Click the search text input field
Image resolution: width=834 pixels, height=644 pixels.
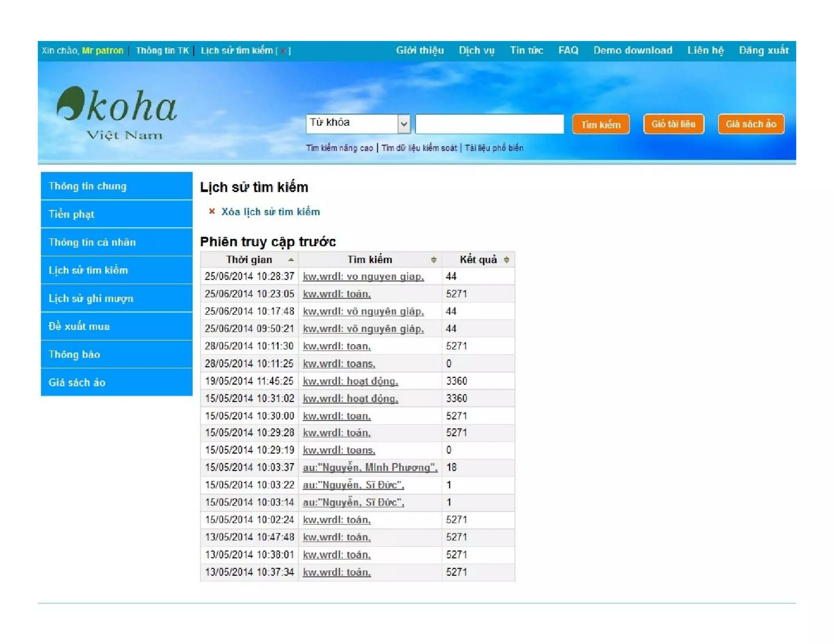489,124
